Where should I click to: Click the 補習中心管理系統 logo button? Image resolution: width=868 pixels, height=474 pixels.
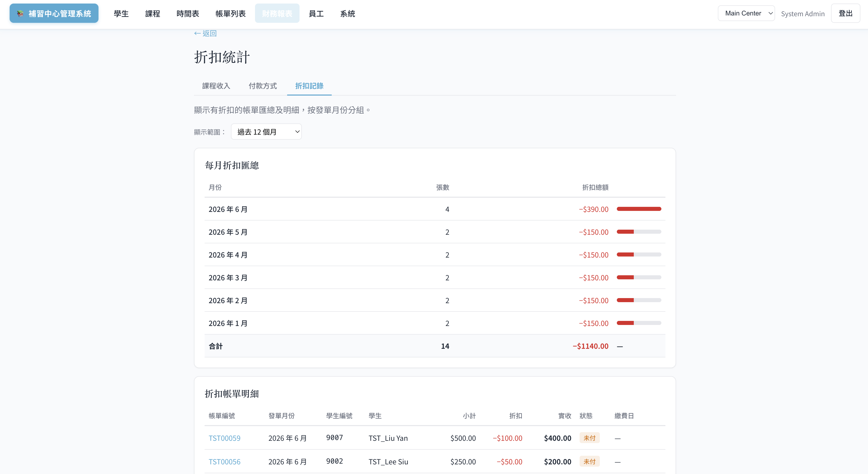54,13
